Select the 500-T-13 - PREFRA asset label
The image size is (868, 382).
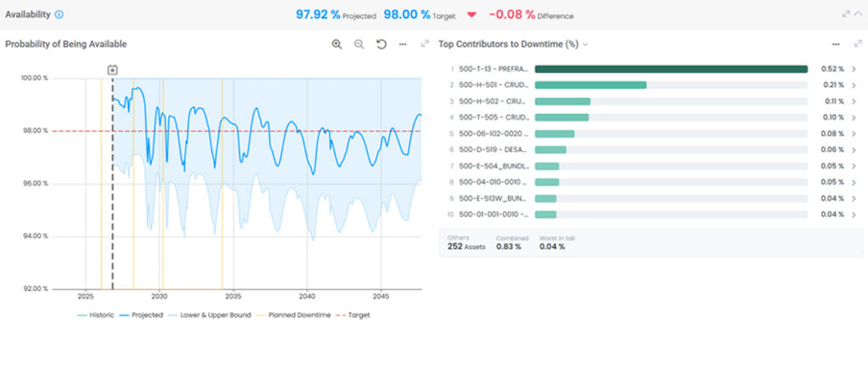494,69
